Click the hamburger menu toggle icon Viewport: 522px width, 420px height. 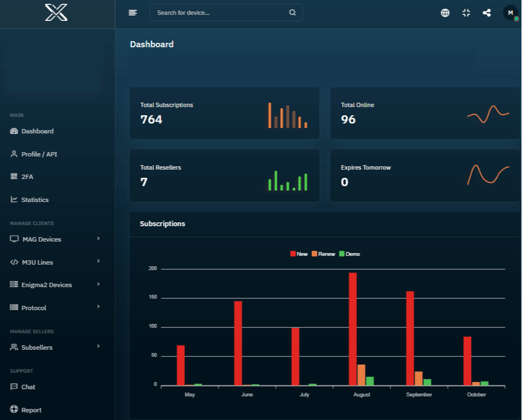click(133, 13)
